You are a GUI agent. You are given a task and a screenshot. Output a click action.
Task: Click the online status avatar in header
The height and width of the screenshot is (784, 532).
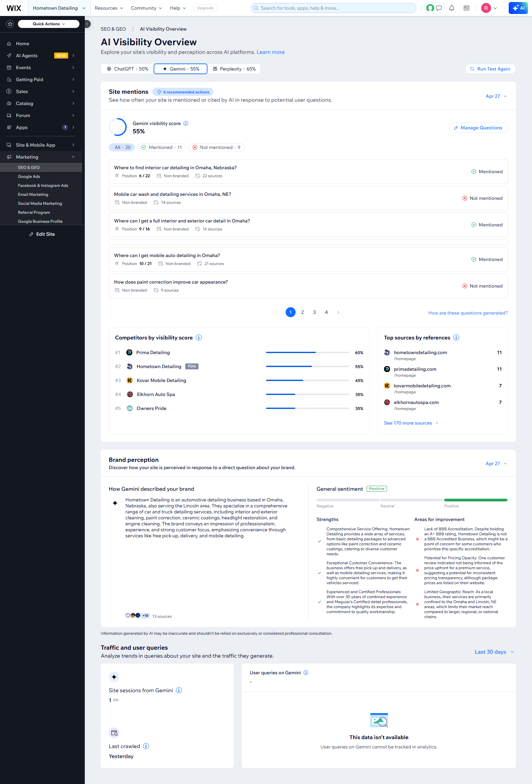pyautogui.click(x=430, y=8)
